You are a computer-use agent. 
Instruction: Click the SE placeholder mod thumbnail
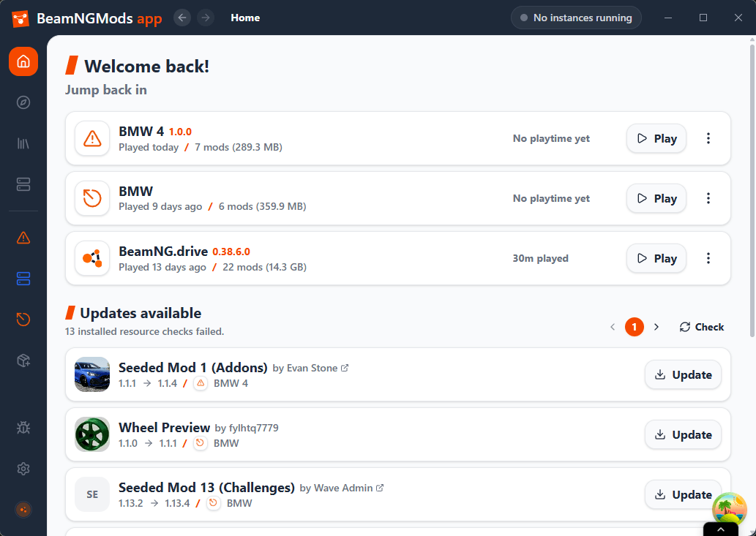(92, 494)
